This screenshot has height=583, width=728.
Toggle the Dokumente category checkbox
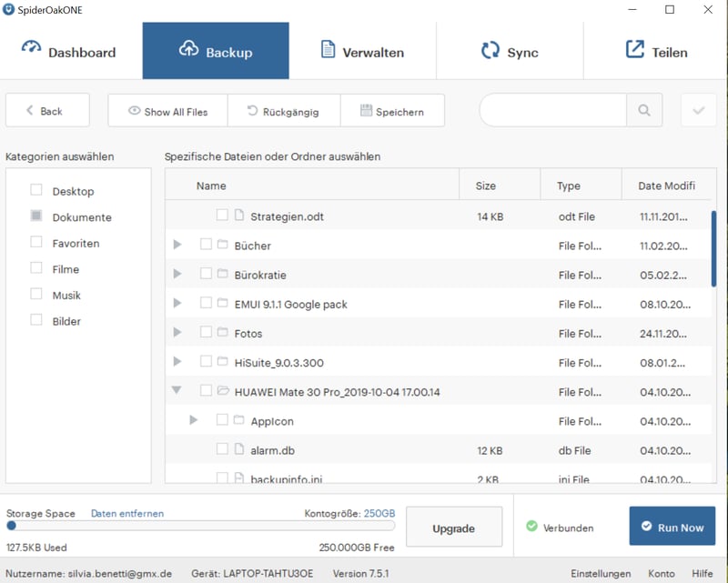pyautogui.click(x=36, y=216)
